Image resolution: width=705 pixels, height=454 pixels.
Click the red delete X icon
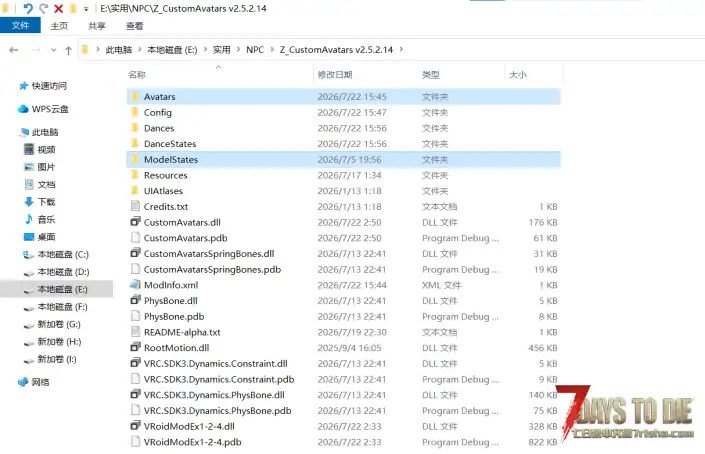pyautogui.click(x=58, y=8)
